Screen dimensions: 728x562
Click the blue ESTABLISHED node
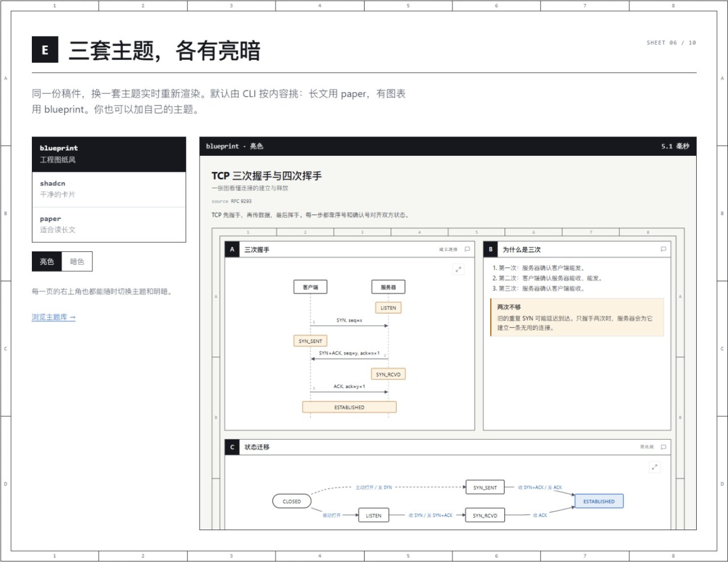click(599, 501)
